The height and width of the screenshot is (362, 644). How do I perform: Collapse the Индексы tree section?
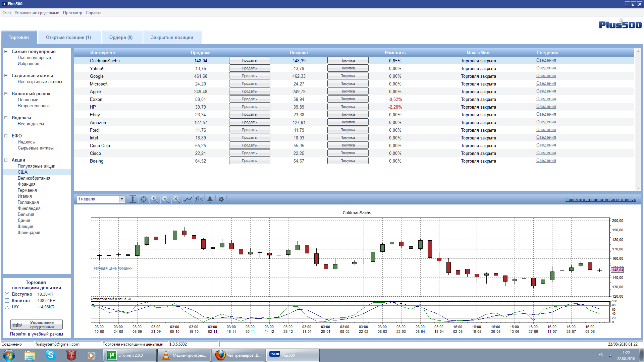click(6, 118)
